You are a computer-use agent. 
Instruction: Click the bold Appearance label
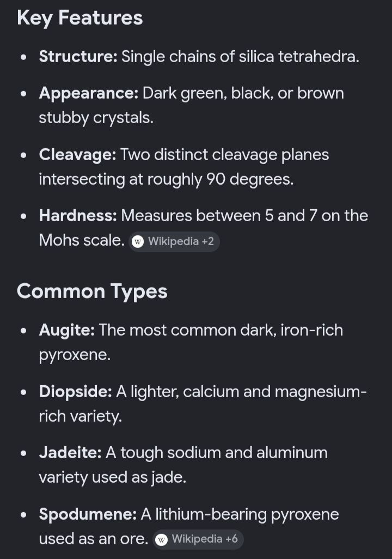(x=89, y=93)
